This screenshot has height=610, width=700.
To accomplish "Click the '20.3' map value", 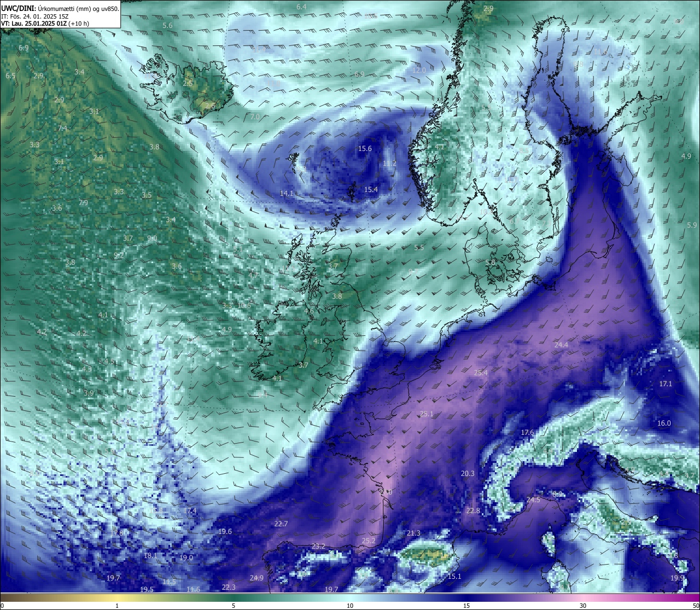I will 468,474.
